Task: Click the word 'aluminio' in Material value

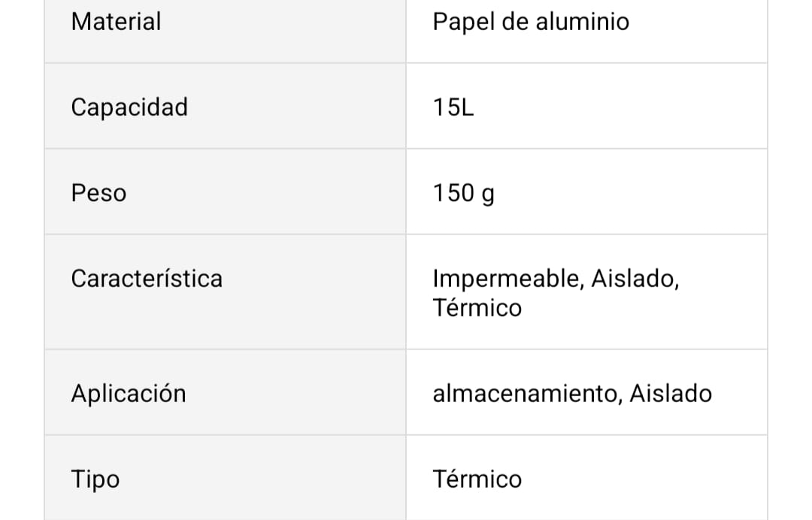Action: [582, 21]
